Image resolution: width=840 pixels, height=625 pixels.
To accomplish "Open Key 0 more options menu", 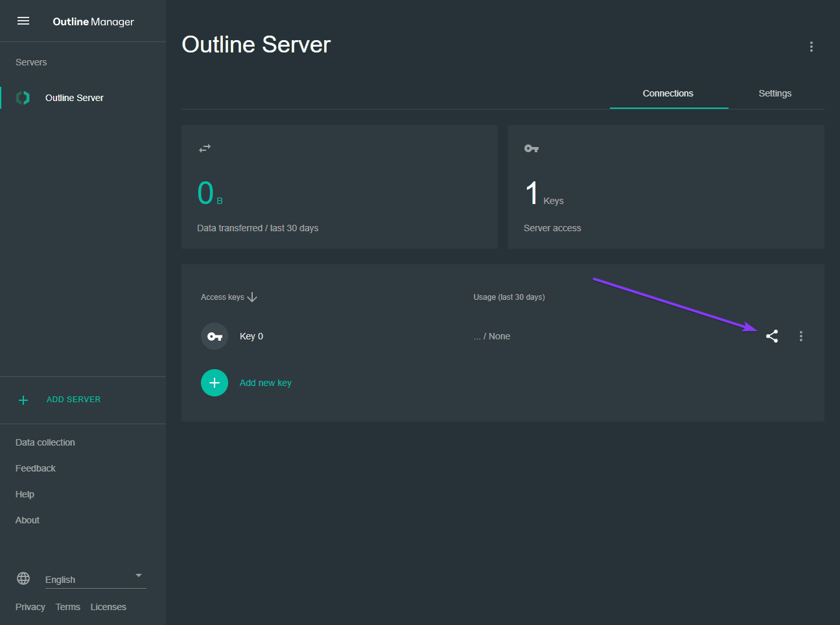I will point(801,336).
